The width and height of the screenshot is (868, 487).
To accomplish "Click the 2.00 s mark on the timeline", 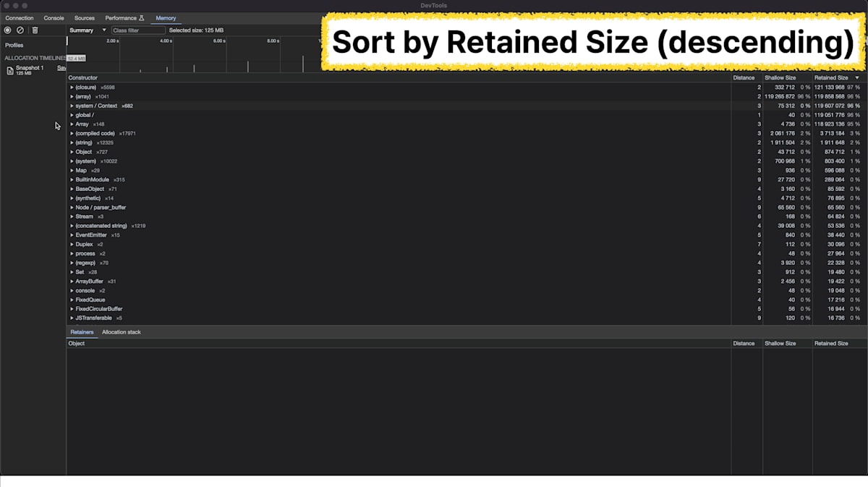I will (113, 41).
